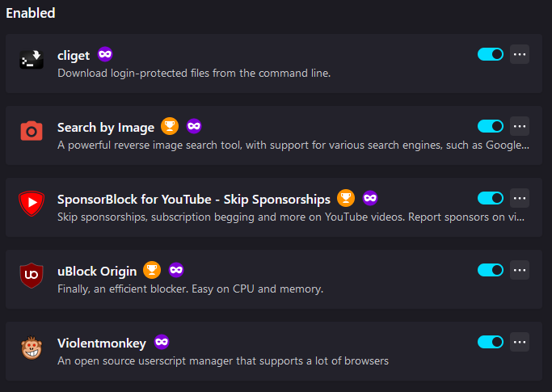This screenshot has width=552, height=392.
Task: Click the Violentmonkey monkey face icon
Action: pos(32,348)
